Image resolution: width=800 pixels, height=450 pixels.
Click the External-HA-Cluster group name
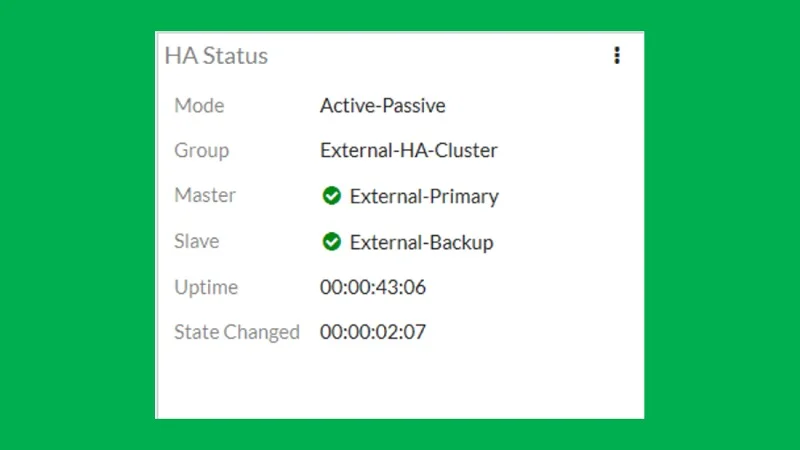tap(409, 151)
